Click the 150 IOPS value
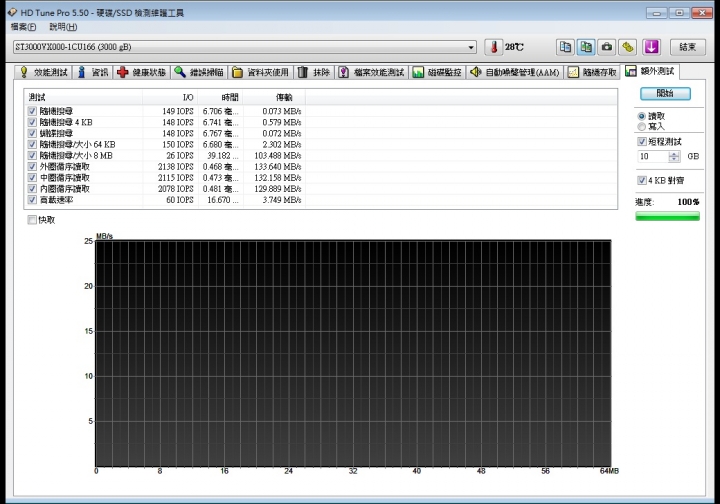Screen dimensions: 720x504 click(178, 144)
